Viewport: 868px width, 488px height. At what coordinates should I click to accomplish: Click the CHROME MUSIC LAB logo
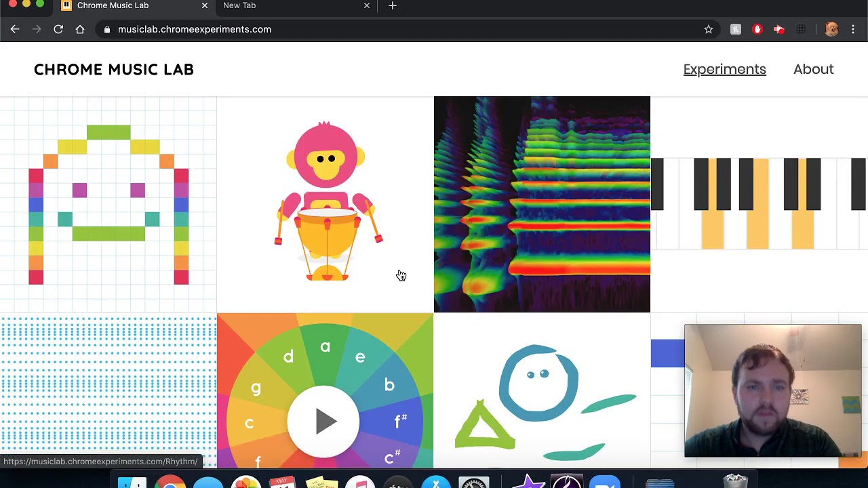(114, 69)
